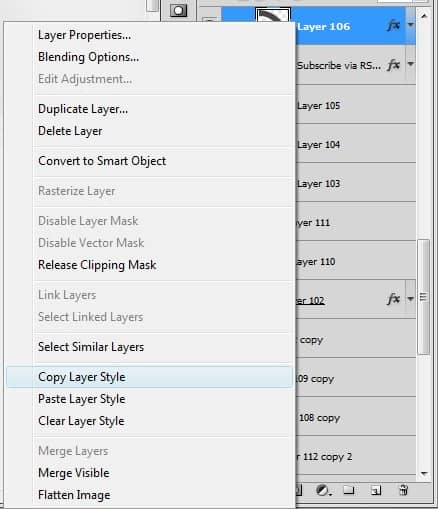Select Release Clipping Mask entry

point(97,265)
